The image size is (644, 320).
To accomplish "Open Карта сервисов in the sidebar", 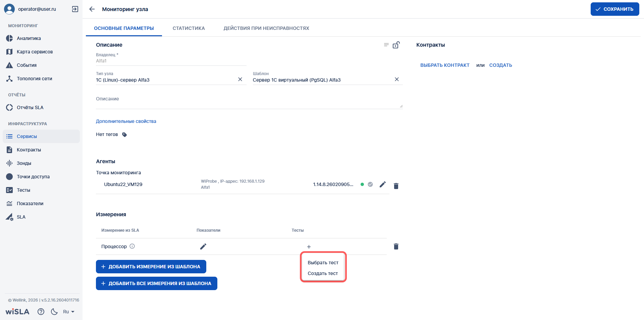I will tap(41, 52).
